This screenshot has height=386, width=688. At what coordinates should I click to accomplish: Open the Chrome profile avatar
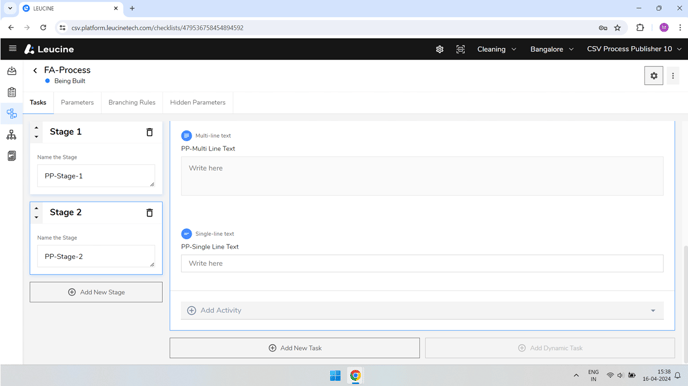[664, 28]
